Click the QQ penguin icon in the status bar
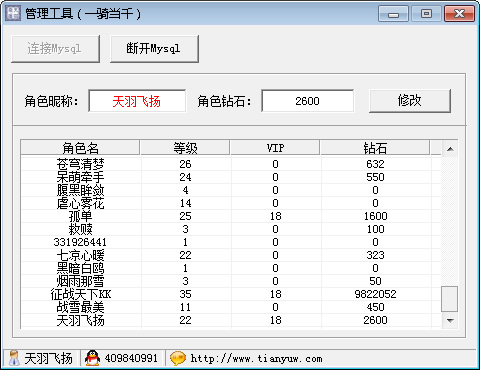This screenshot has height=370, width=480. click(92, 358)
